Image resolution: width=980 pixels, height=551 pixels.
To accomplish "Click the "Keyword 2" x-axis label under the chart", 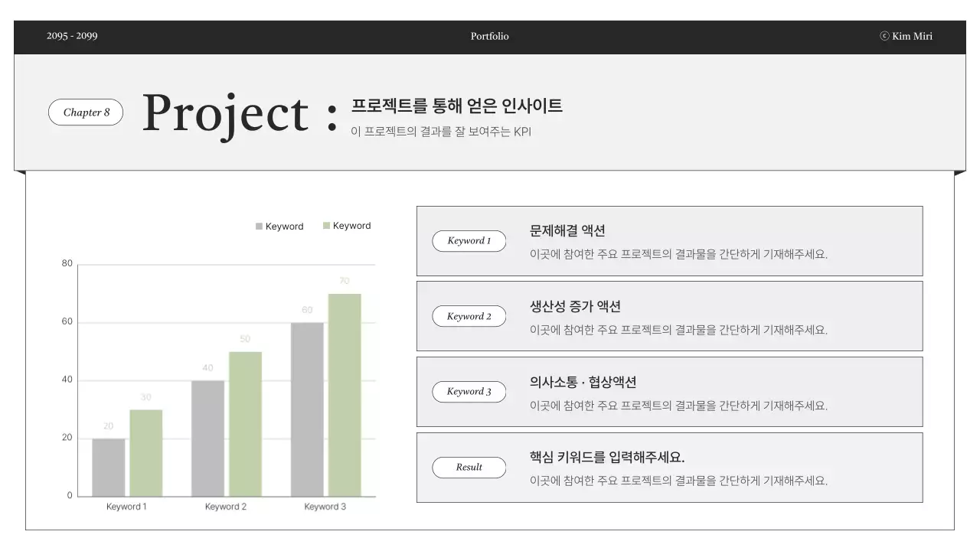I will 226,507.
